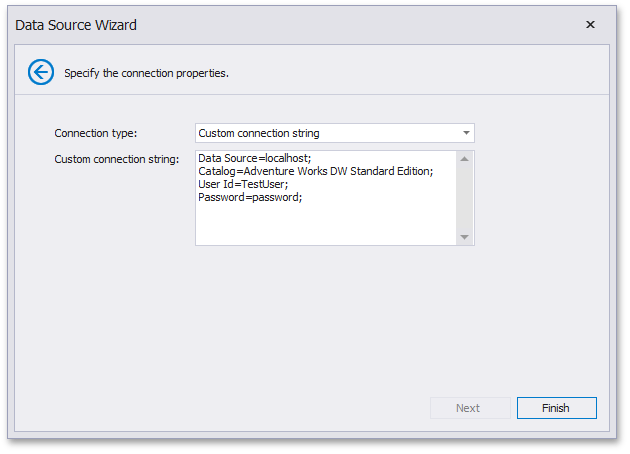This screenshot has width=630, height=454.
Task: Close the Data Source Wizard window
Action: click(590, 25)
